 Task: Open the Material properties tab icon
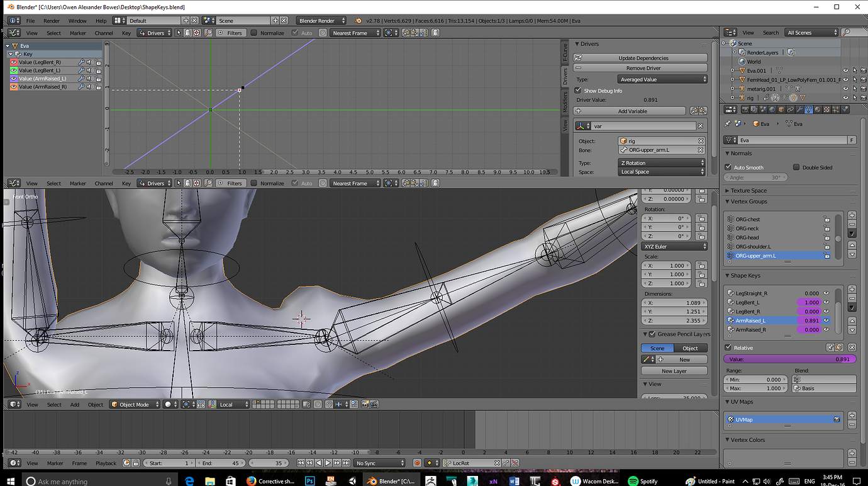click(x=817, y=110)
